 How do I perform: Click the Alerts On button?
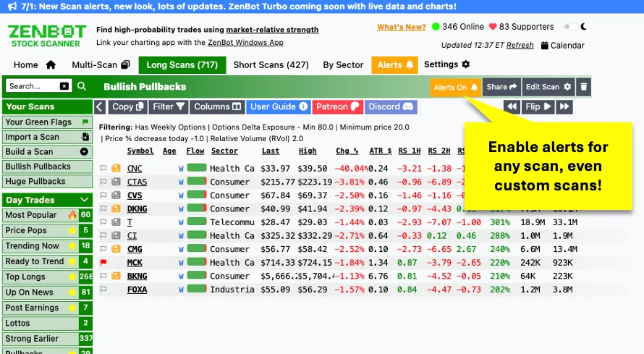[455, 87]
